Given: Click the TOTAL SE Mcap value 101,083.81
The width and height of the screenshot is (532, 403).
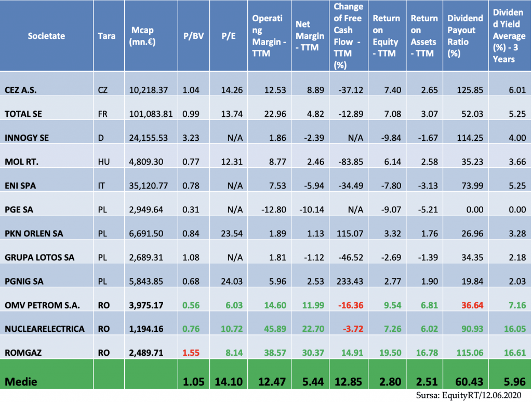Looking at the screenshot, I should click(151, 114).
